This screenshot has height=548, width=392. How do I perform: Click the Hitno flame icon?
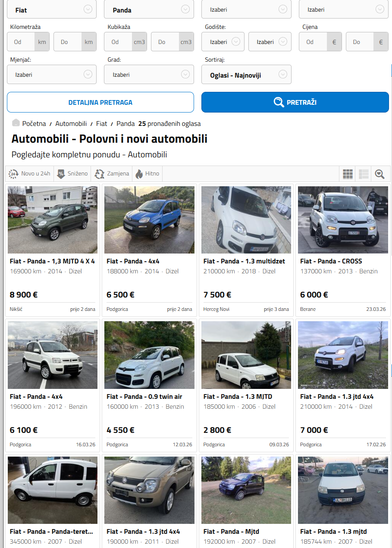point(139,174)
